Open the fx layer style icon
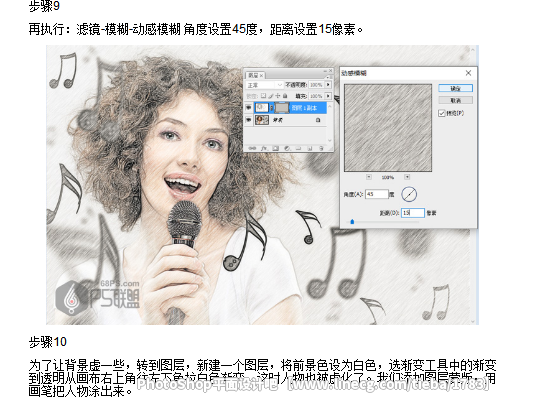The image size is (545, 403). point(264,148)
